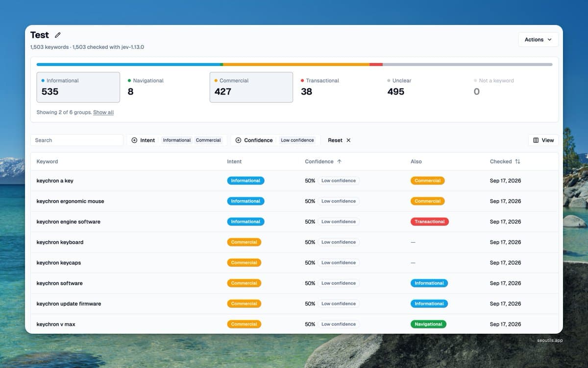Select keyword keychron update firmware
This screenshot has height=368, width=588.
tap(69, 304)
